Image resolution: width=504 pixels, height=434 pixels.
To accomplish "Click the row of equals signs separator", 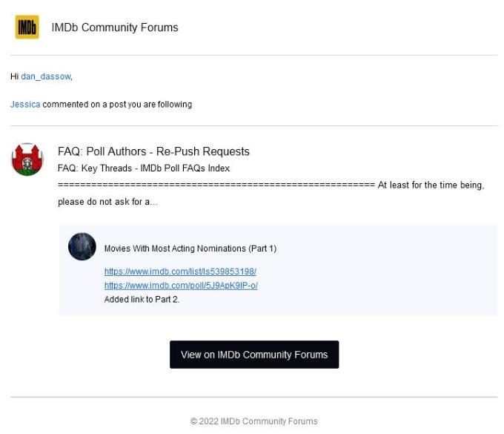I will click(216, 185).
